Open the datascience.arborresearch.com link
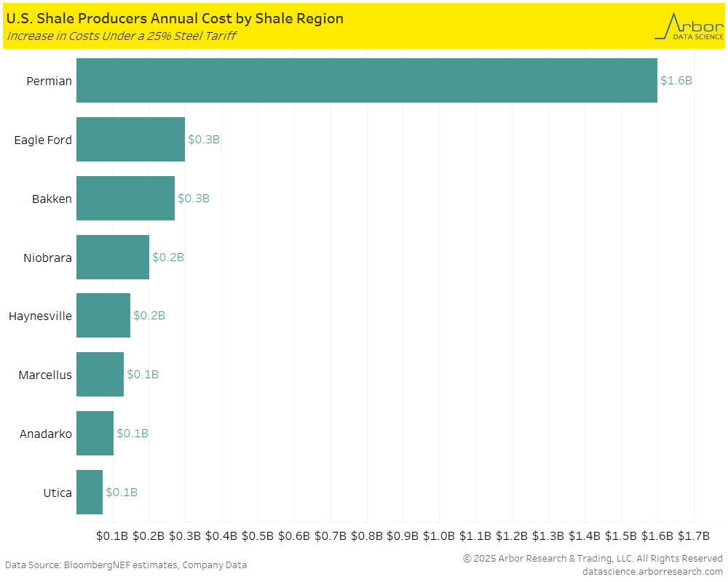Screen dimensions: 728x582 click(652, 571)
